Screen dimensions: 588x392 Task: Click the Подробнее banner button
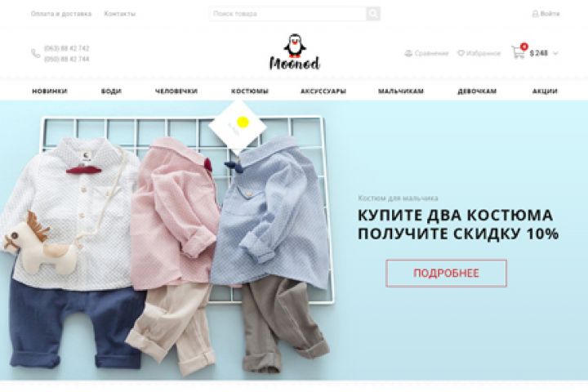(x=446, y=273)
